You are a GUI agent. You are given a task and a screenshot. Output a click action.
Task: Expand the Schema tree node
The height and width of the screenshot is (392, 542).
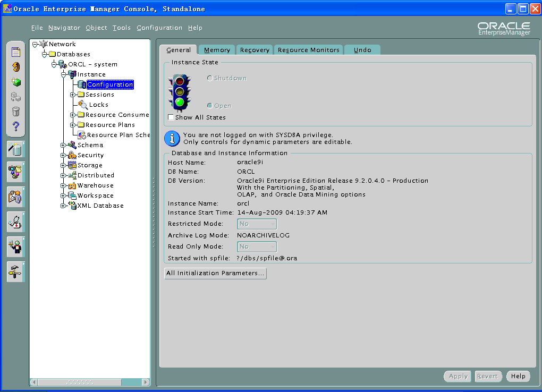(x=63, y=145)
